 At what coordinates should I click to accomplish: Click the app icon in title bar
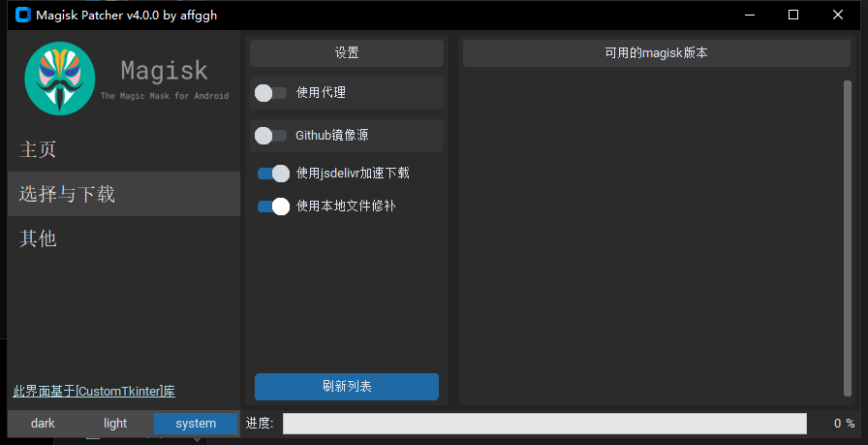coord(23,15)
